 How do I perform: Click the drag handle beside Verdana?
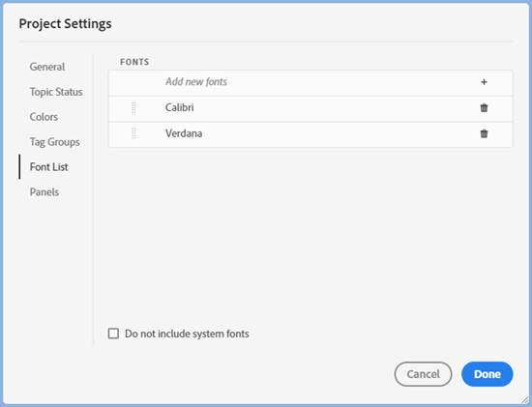[133, 133]
